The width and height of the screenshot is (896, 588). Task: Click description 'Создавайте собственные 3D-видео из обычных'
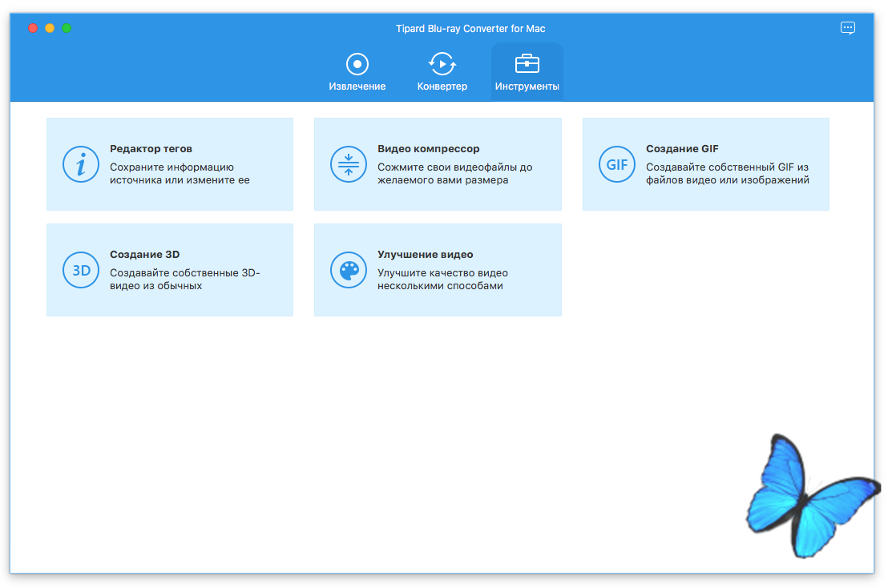coord(184,279)
